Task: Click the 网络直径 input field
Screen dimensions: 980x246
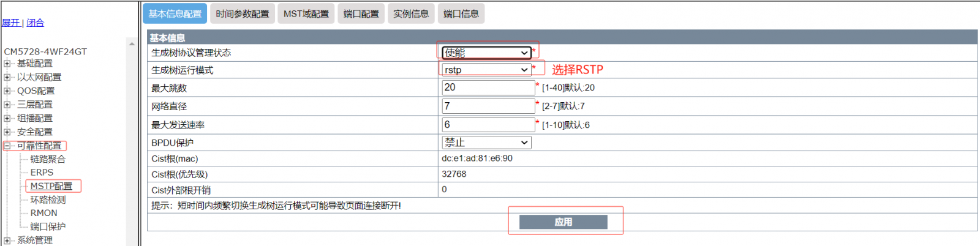Action: click(x=488, y=106)
